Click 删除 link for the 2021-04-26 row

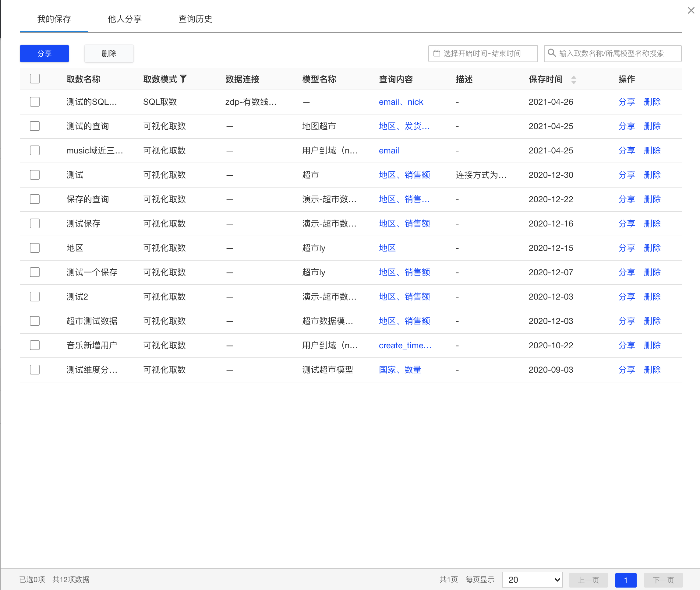pyautogui.click(x=652, y=102)
